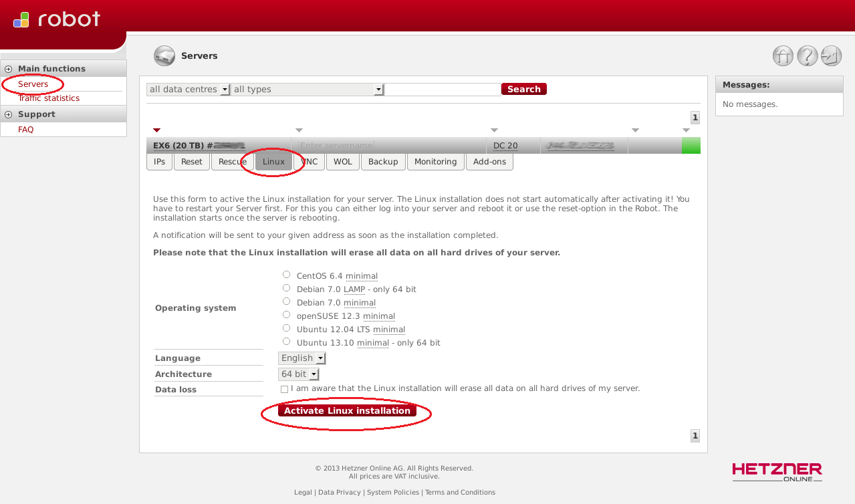Screen dimensions: 855x504
Task: Open Traffic statistics in the sidebar
Action: pos(49,98)
